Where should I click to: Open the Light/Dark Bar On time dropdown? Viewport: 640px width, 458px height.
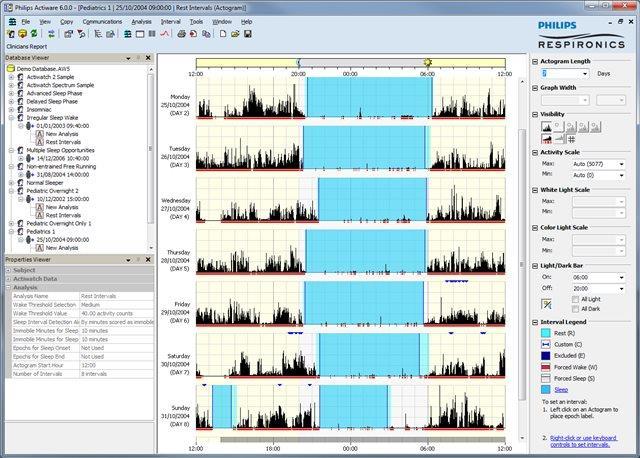621,278
